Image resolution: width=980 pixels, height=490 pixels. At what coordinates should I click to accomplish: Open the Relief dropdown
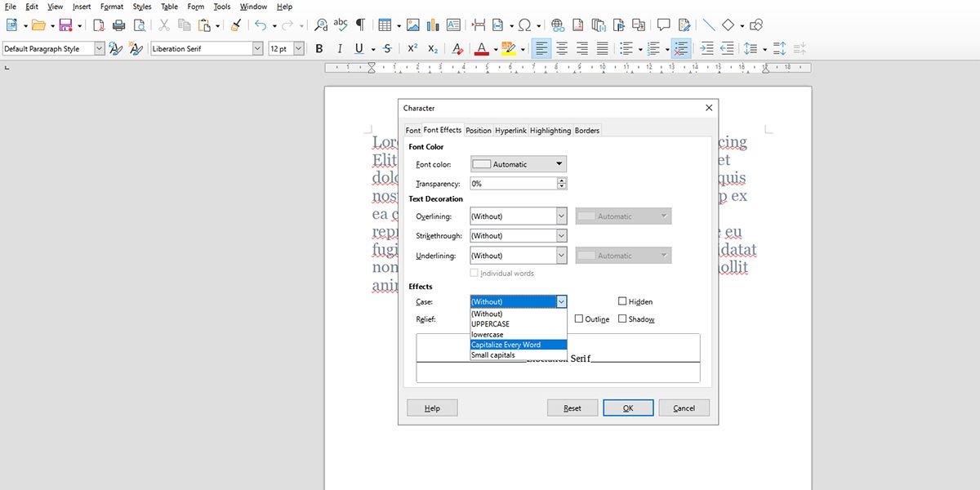click(x=518, y=318)
